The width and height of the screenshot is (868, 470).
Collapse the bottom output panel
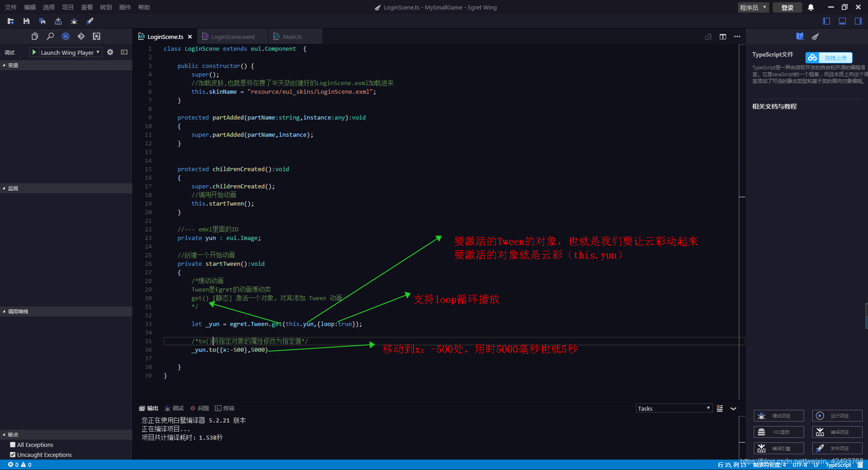(733, 408)
